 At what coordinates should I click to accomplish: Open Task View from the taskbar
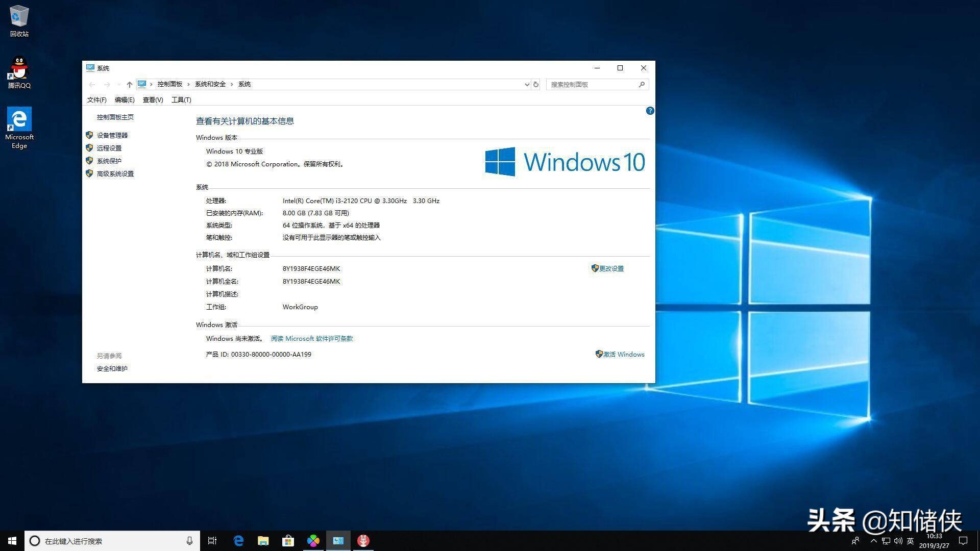pyautogui.click(x=212, y=541)
